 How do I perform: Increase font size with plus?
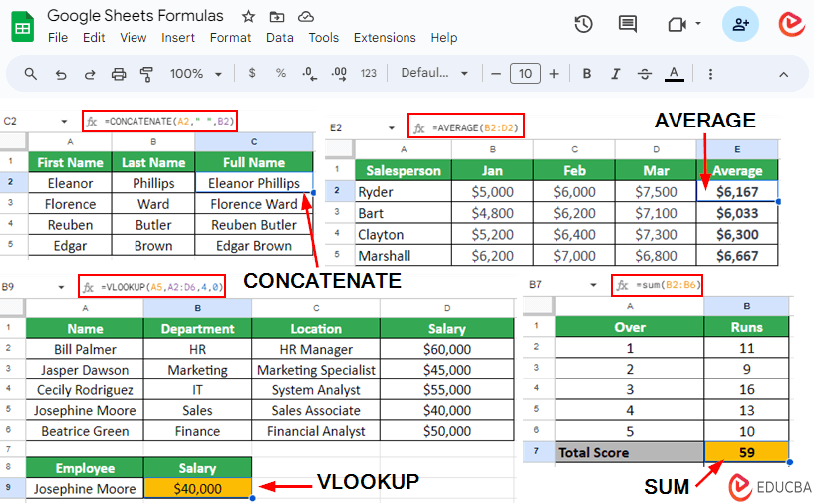pyautogui.click(x=554, y=74)
